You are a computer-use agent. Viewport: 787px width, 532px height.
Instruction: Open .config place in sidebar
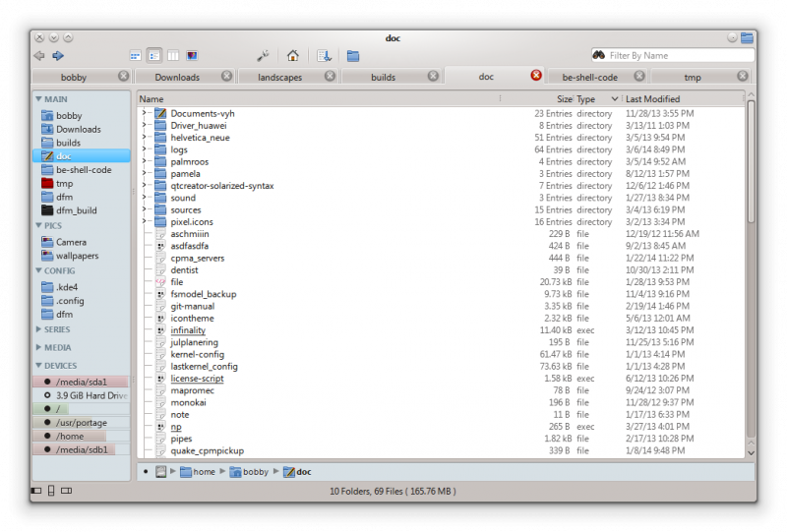(x=82, y=301)
